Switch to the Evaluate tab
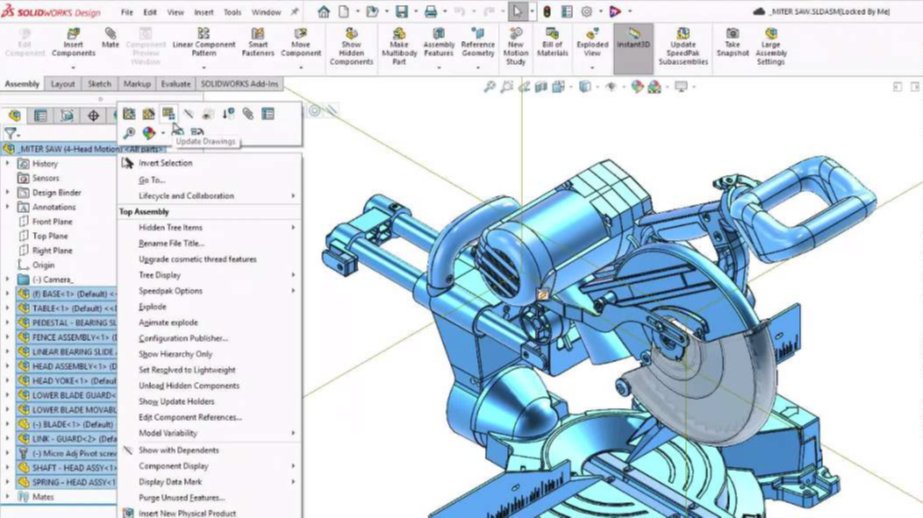Screen dimensions: 923x518 pos(176,84)
